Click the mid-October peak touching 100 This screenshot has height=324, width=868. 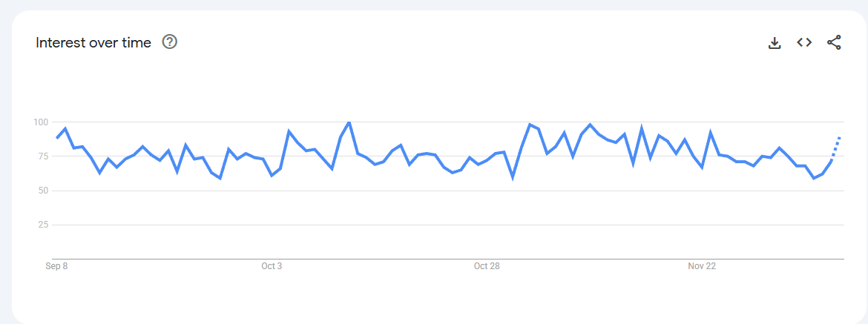[349, 122]
